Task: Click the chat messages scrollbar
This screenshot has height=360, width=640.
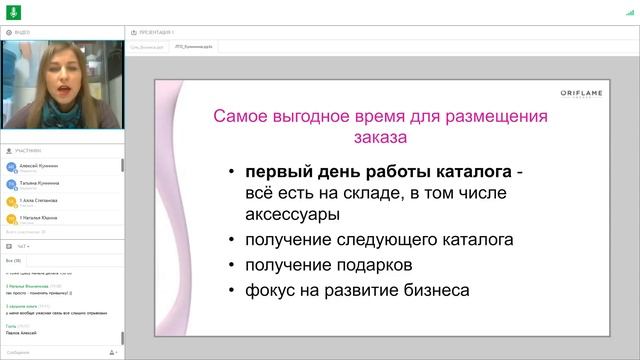Action: point(122,338)
